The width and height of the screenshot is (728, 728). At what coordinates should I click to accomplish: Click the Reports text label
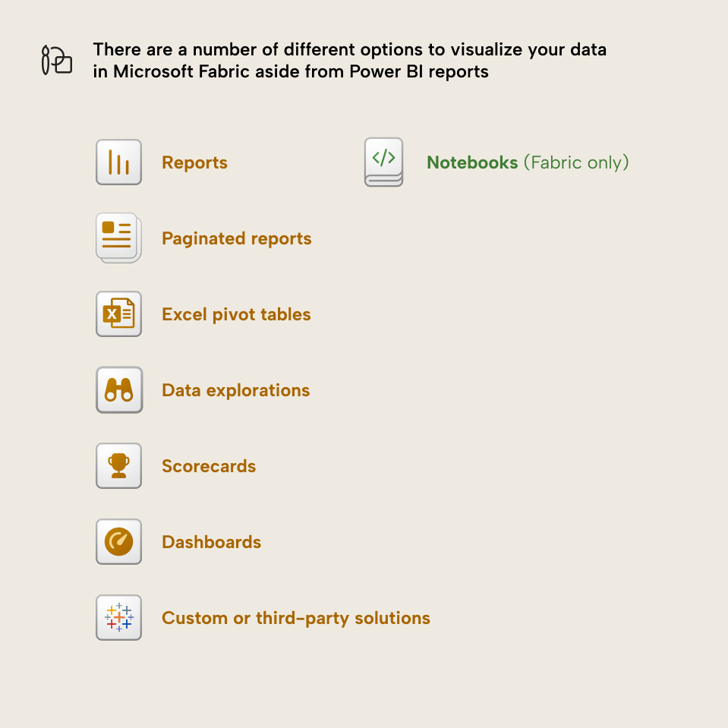[194, 162]
